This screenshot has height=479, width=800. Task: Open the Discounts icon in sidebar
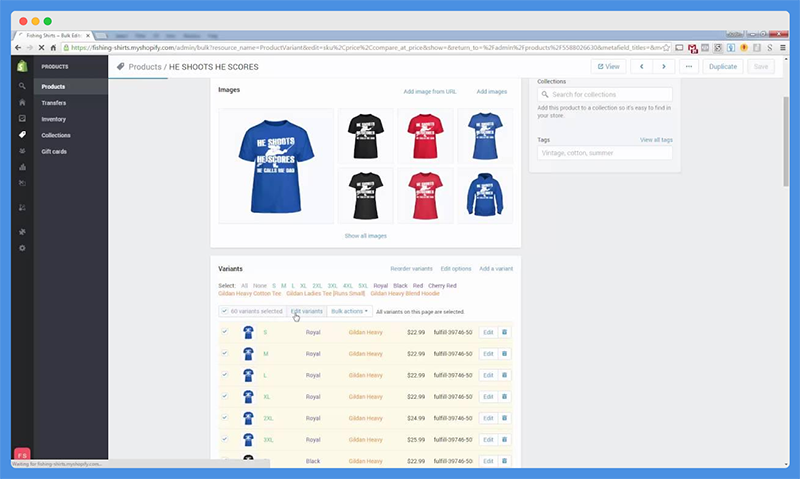(22, 183)
